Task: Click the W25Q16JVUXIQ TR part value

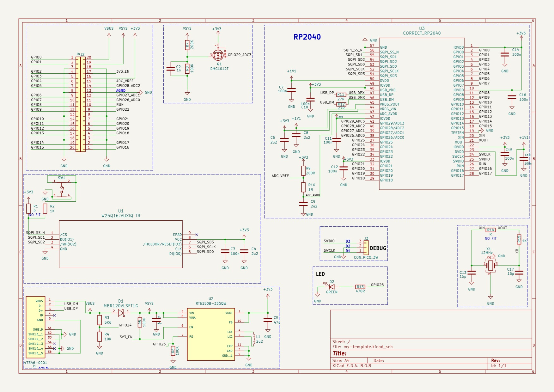Action: click(x=121, y=216)
